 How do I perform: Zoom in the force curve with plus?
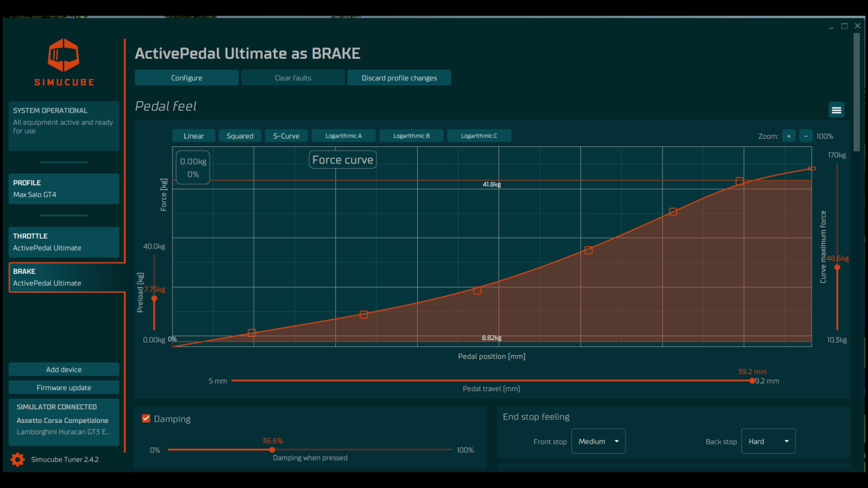789,136
